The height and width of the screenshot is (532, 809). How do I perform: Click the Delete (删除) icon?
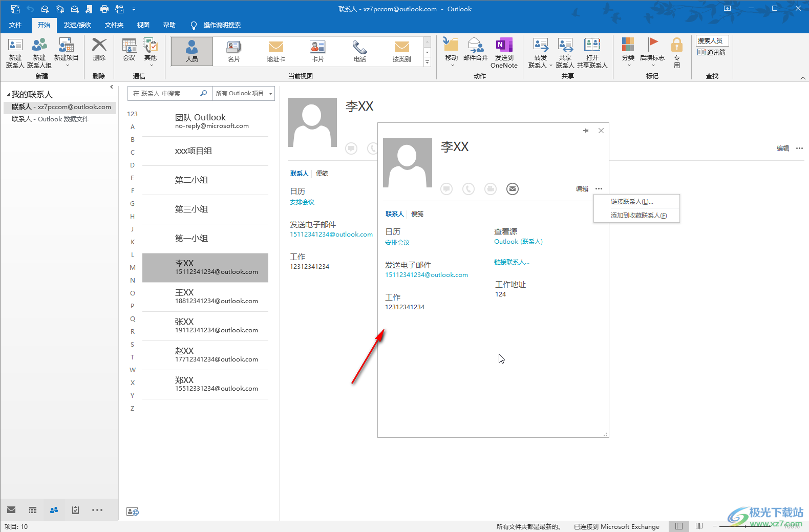(99, 50)
